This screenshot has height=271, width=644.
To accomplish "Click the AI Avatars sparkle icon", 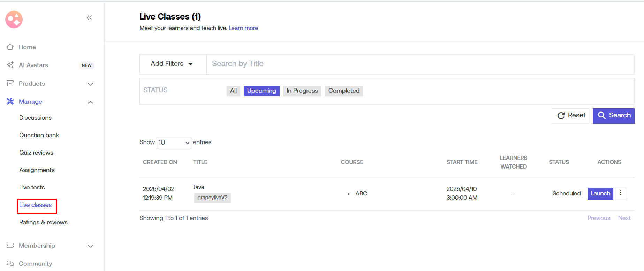I will point(10,65).
